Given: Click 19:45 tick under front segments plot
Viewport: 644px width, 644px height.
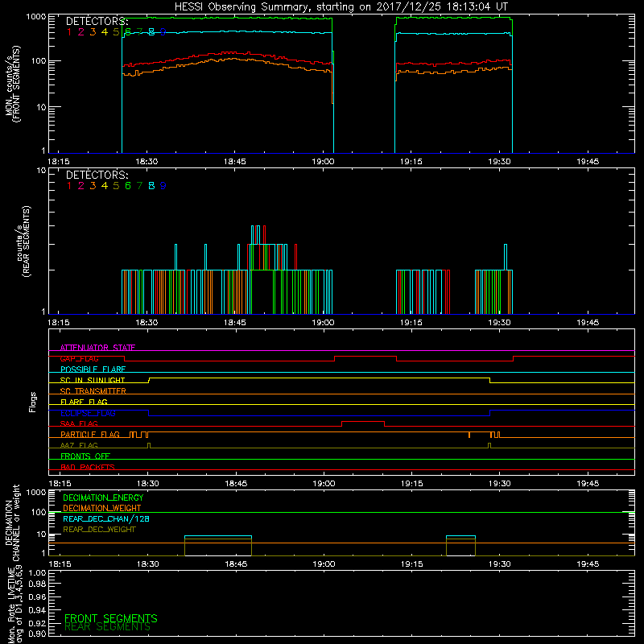Looking at the screenshot, I should (588, 162).
